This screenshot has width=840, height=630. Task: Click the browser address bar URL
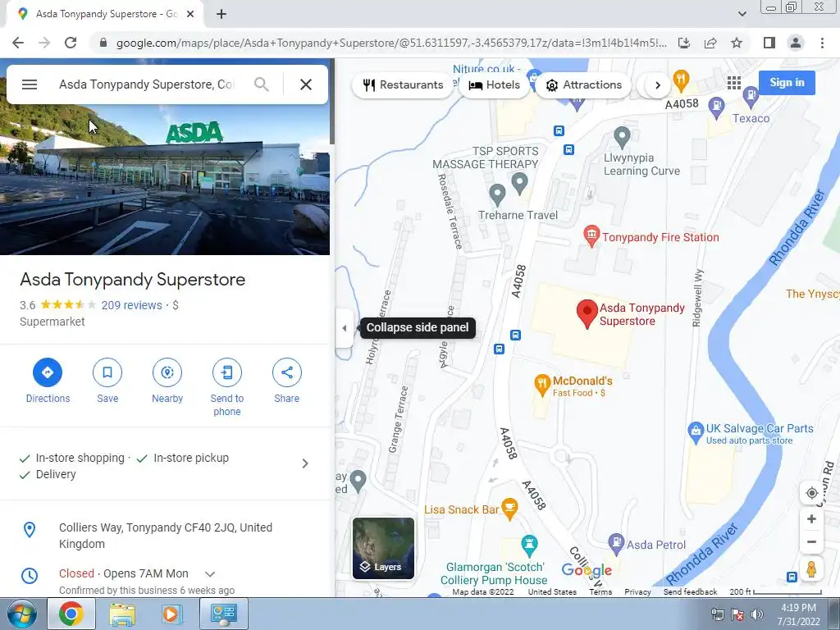391,43
